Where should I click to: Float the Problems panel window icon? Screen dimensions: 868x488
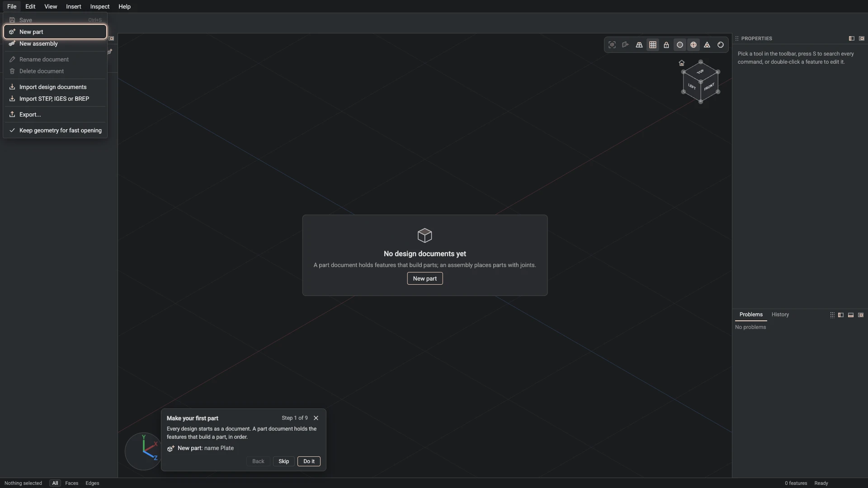pyautogui.click(x=861, y=315)
